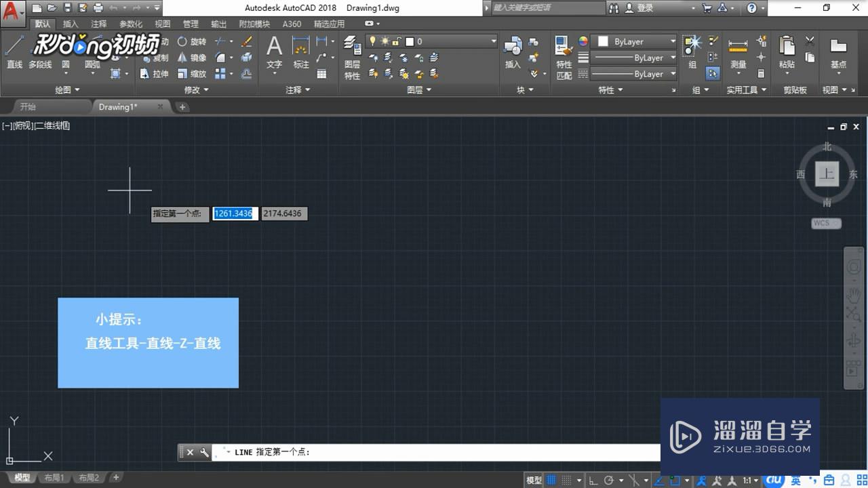Open the A360 ribbon tab
Viewport: 868px width, 488px height.
(292, 24)
